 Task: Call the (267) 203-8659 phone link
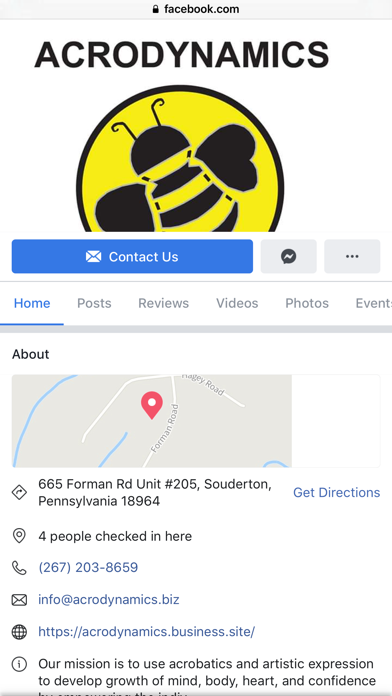[88, 567]
